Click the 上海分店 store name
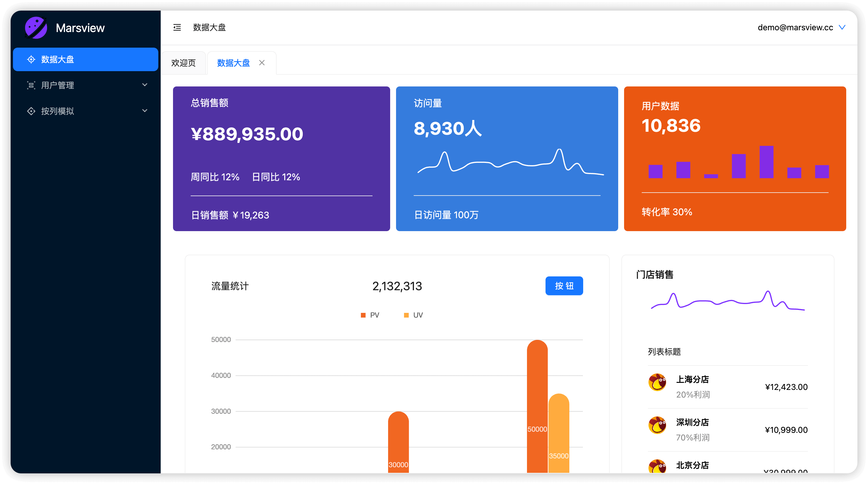This screenshot has width=868, height=484. [x=692, y=379]
